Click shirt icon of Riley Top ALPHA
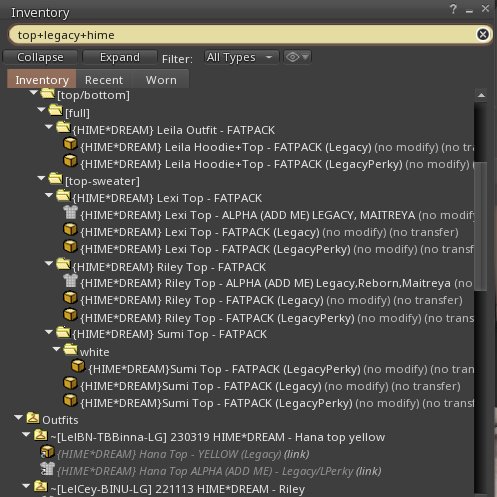The height and width of the screenshot is (497, 497). click(x=70, y=281)
